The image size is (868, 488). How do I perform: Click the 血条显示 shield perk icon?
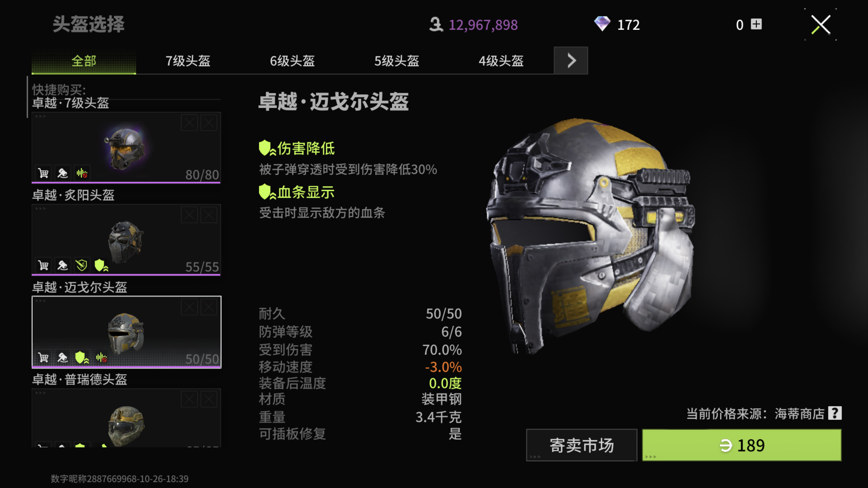267,192
